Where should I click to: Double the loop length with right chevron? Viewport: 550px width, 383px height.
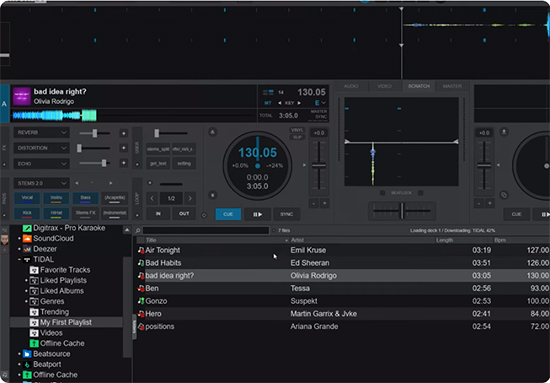point(190,198)
